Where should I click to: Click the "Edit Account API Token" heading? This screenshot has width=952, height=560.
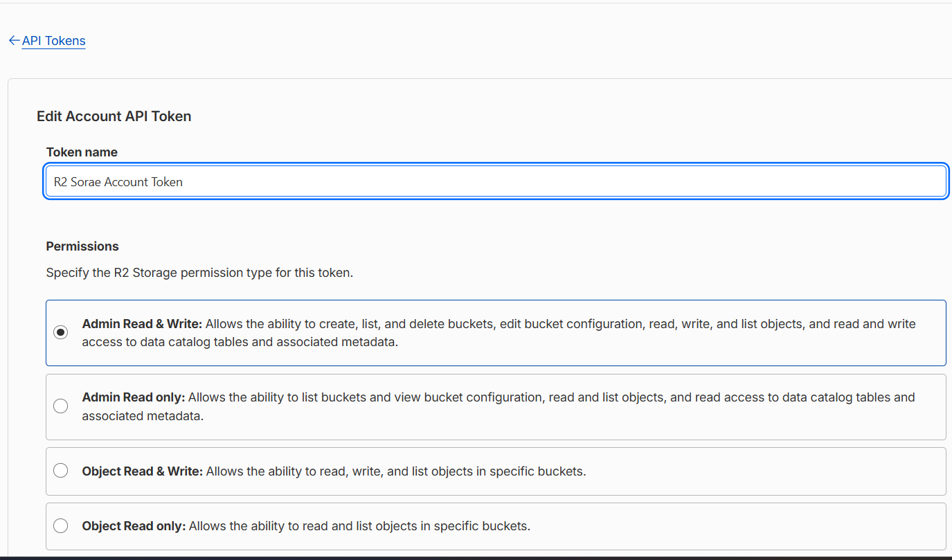[114, 116]
